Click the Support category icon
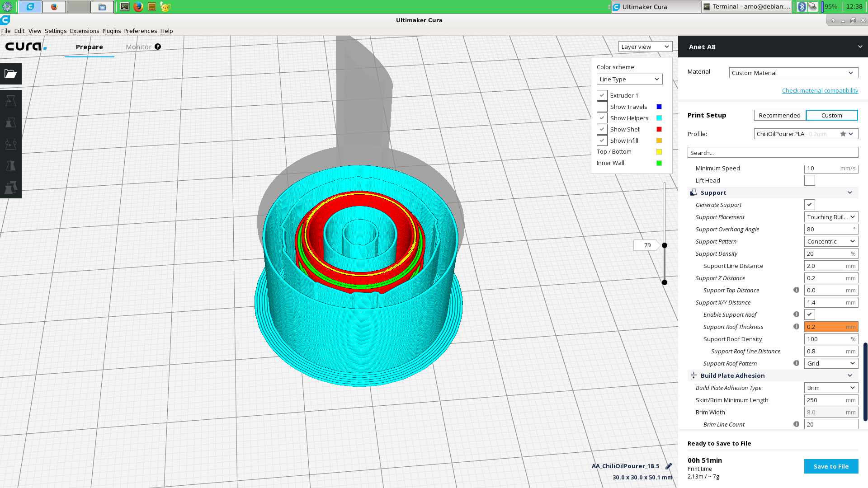The width and height of the screenshot is (868, 488). click(x=693, y=192)
